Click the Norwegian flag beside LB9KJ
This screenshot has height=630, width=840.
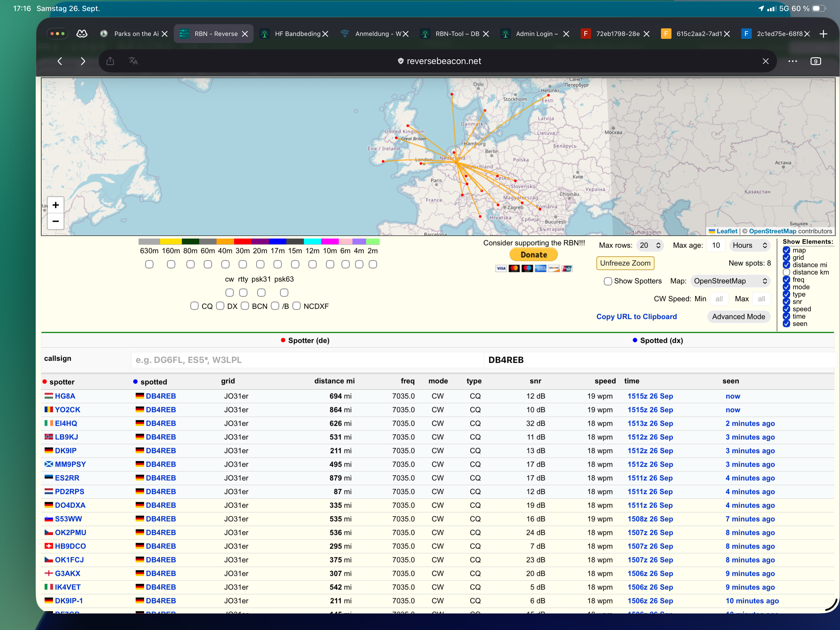coord(49,437)
